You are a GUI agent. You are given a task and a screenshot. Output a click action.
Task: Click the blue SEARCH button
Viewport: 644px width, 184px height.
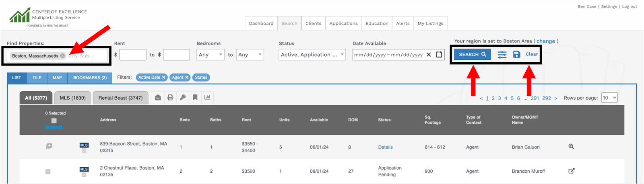pos(472,54)
